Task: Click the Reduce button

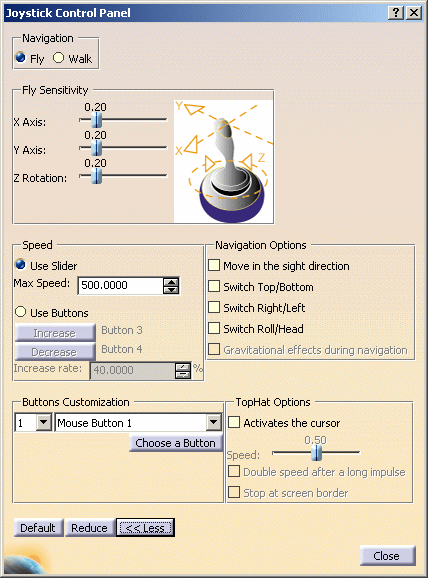Action: (x=89, y=528)
